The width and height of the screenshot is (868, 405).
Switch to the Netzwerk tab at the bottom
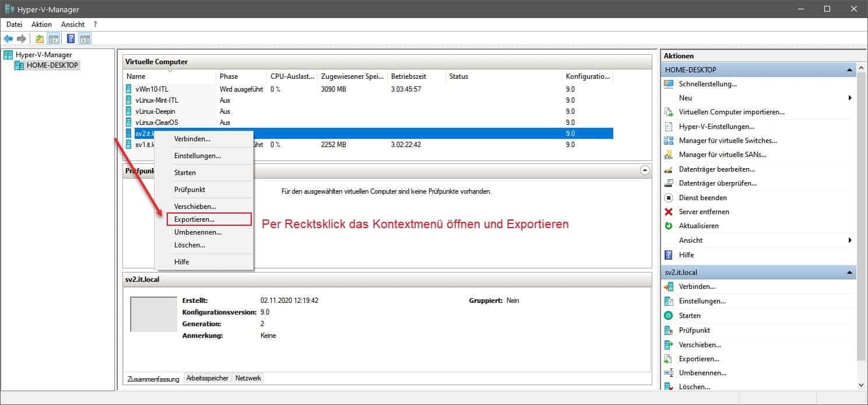point(248,378)
